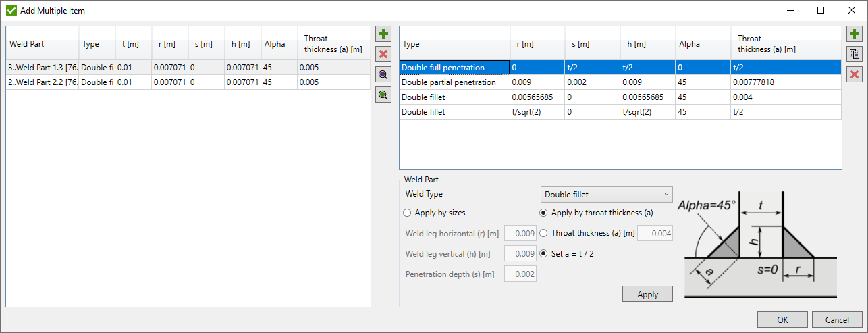
Task: Open the Weld Type dropdown
Action: pyautogui.click(x=606, y=195)
